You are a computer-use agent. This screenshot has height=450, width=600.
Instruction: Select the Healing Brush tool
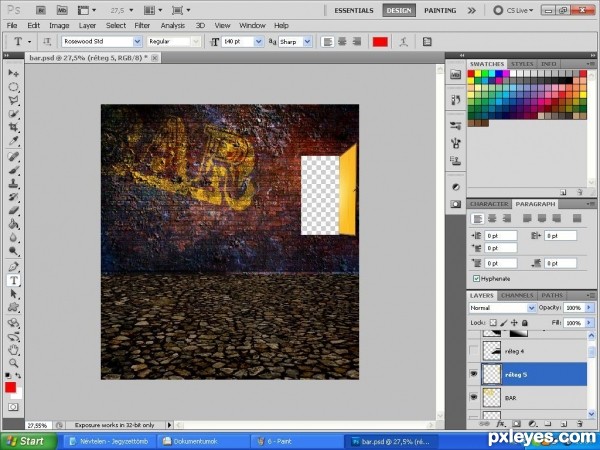tap(13, 157)
